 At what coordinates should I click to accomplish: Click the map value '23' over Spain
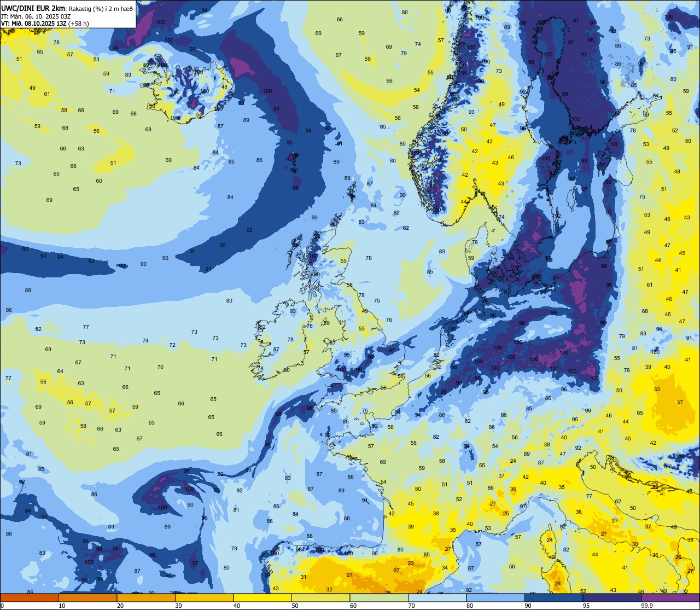pyautogui.click(x=411, y=563)
